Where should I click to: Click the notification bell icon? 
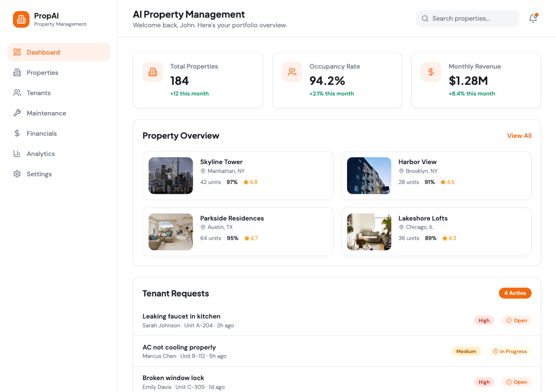533,18
